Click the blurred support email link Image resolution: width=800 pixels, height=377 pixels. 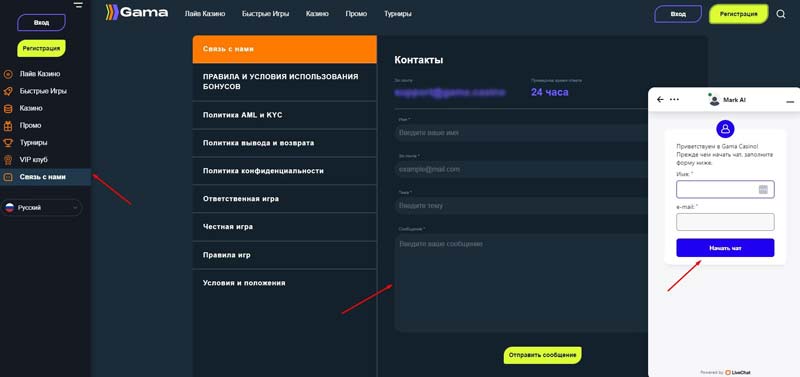coord(449,92)
